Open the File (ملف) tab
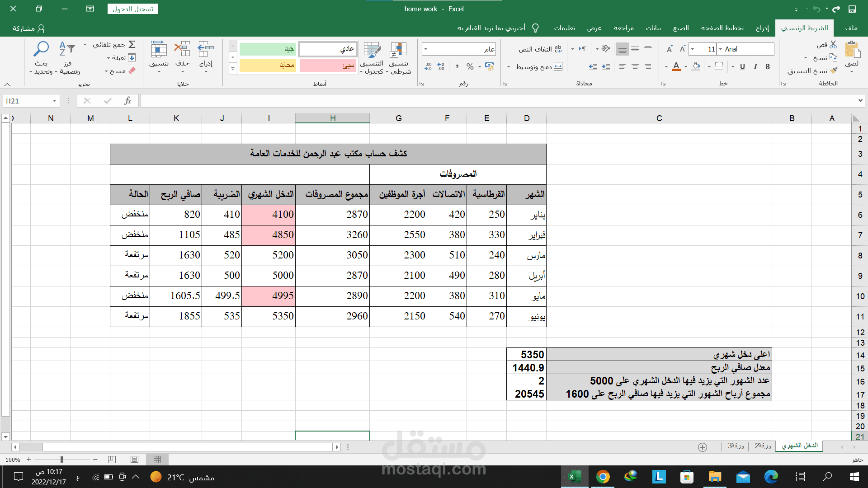 point(851,28)
